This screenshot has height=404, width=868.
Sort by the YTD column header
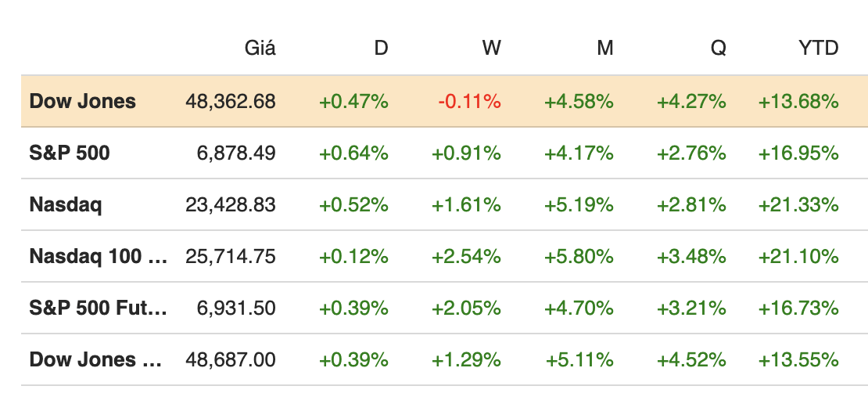pyautogui.click(x=819, y=48)
